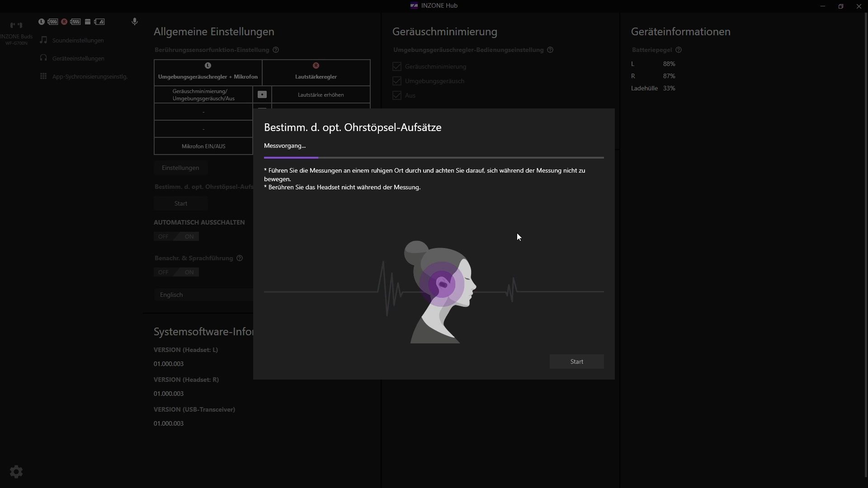The width and height of the screenshot is (868, 488).
Task: Click the charging case battery icon
Action: tap(88, 22)
